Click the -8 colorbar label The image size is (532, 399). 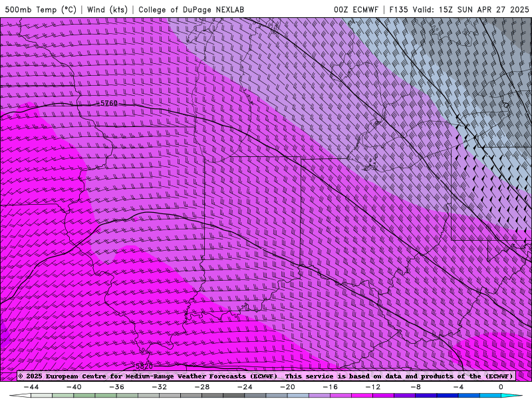point(416,387)
